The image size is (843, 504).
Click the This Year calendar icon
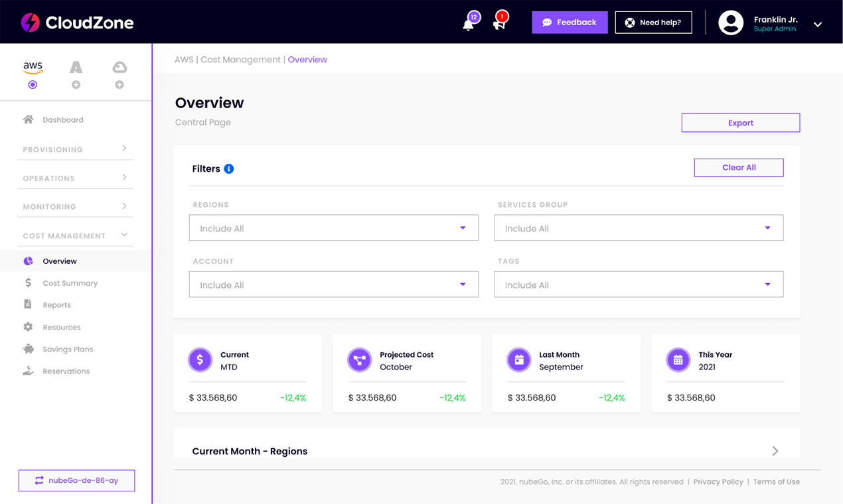tap(678, 360)
